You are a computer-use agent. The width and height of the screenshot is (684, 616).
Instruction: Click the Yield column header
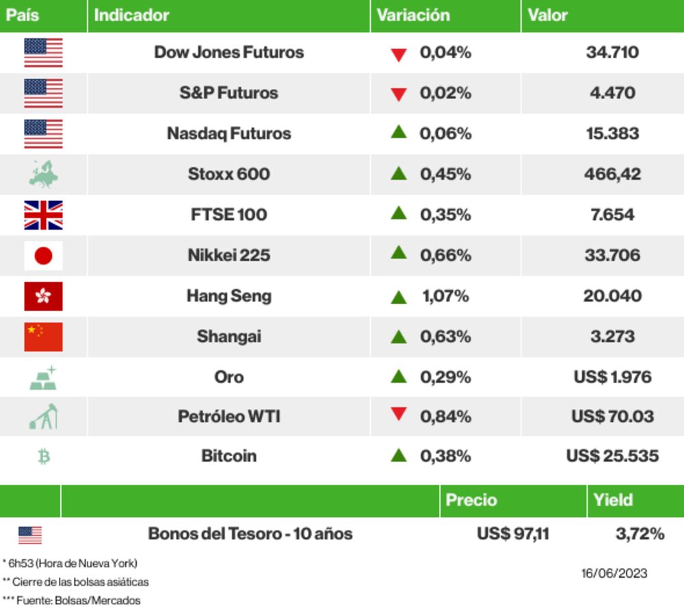click(613, 500)
